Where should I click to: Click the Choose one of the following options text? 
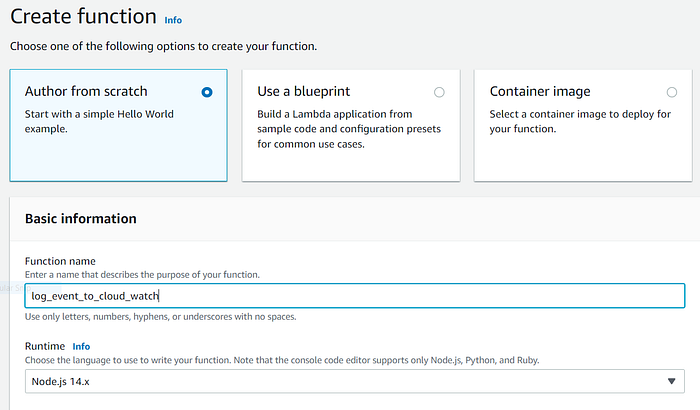click(x=163, y=46)
